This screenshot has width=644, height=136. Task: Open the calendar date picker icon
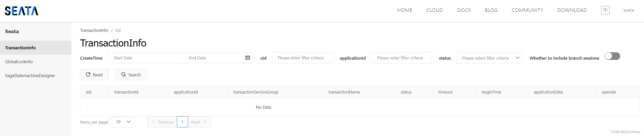pyautogui.click(x=248, y=58)
